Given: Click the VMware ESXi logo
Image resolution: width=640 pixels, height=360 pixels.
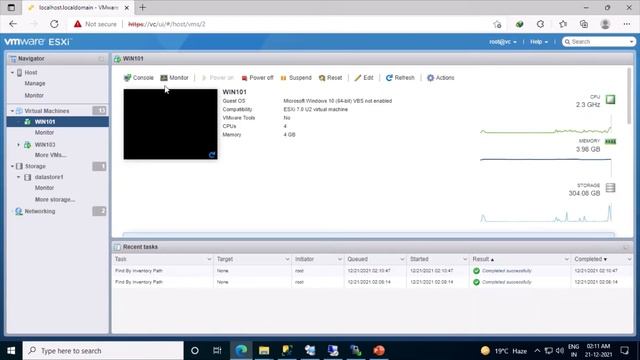Looking at the screenshot, I should click(38, 42).
